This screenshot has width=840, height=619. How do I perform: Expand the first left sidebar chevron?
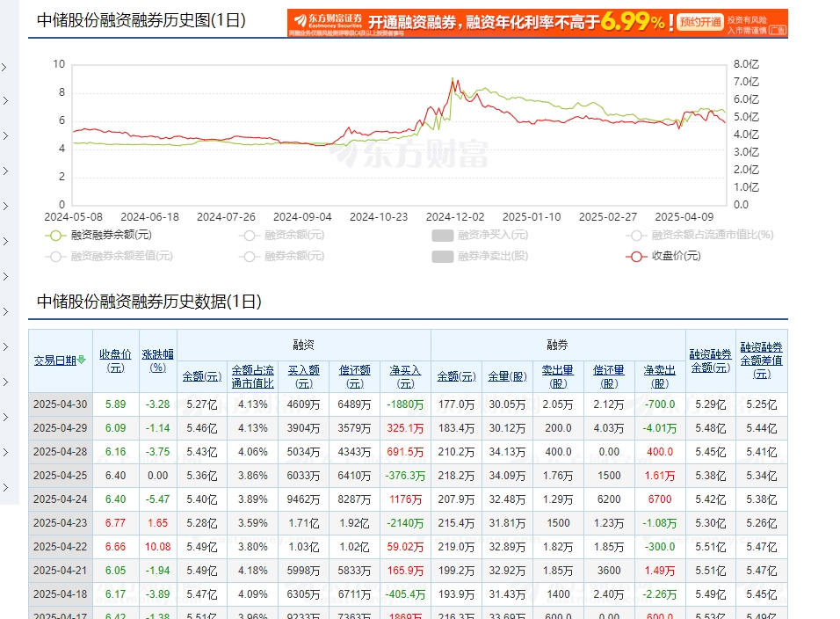click(x=4, y=67)
